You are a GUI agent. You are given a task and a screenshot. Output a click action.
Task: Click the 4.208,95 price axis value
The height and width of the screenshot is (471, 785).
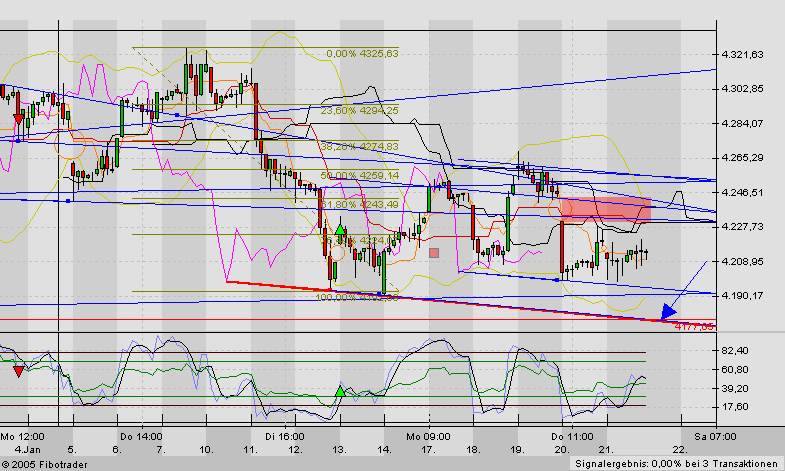(x=742, y=261)
